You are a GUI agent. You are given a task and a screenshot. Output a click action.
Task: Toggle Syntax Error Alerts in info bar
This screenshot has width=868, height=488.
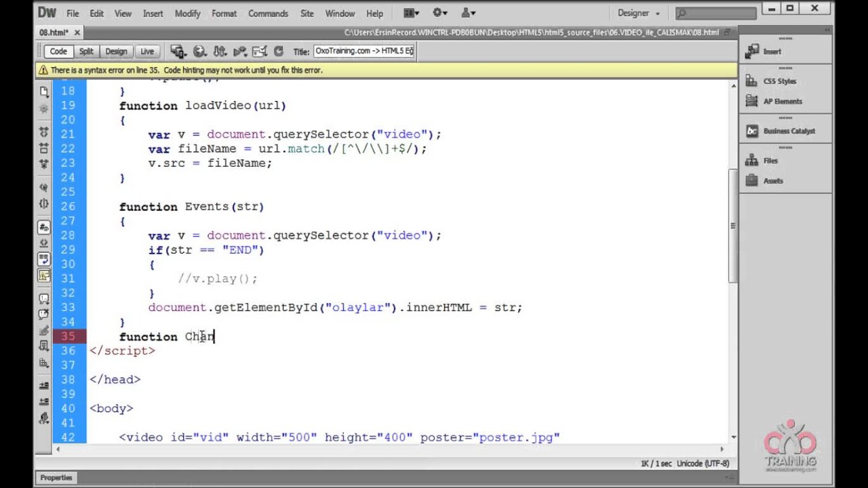pyautogui.click(x=44, y=275)
